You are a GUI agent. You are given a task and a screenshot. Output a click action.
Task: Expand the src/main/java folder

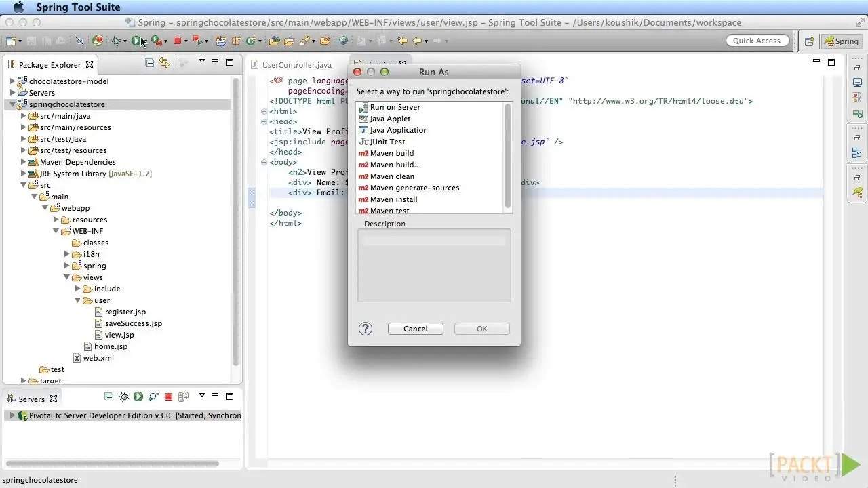tap(23, 116)
